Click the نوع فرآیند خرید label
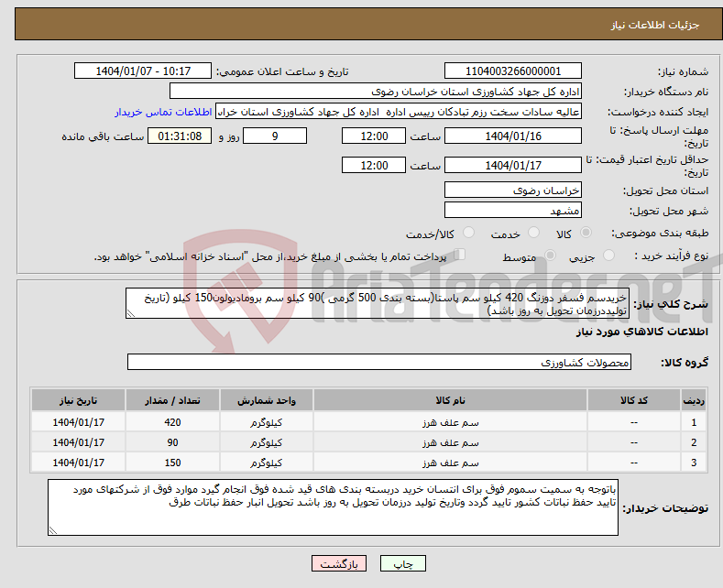This screenshot has width=723, height=588. [672, 256]
